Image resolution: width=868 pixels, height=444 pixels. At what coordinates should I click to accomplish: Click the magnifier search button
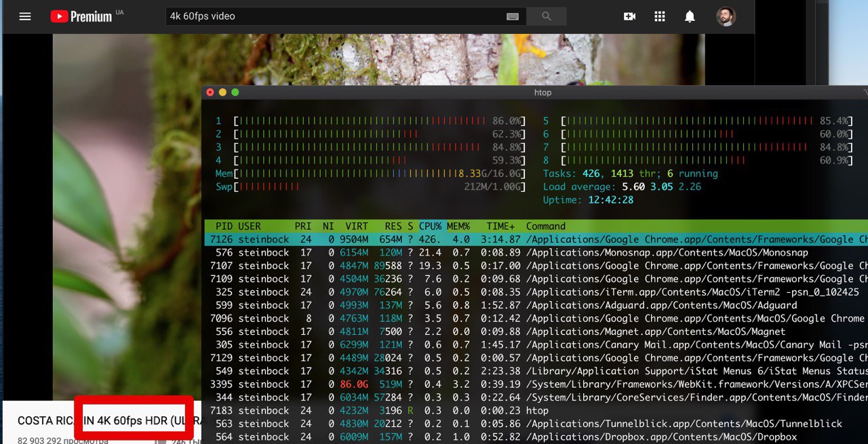click(x=547, y=16)
